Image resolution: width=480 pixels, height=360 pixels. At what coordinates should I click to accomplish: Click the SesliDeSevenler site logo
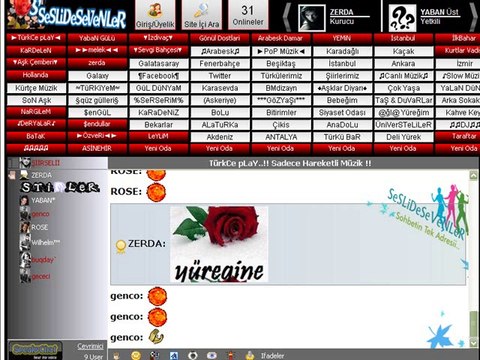[x=67, y=15]
